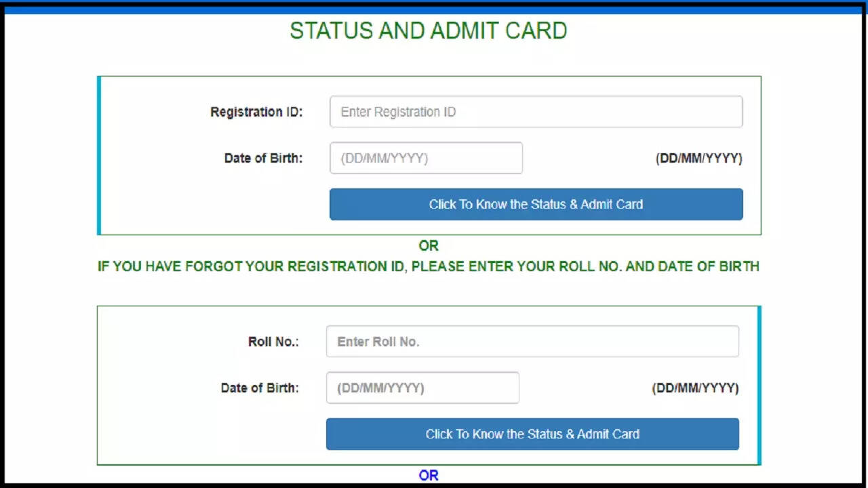Click the cyan right edge of the Roll No. panel
Image resolution: width=868 pixels, height=488 pixels.
759,385
